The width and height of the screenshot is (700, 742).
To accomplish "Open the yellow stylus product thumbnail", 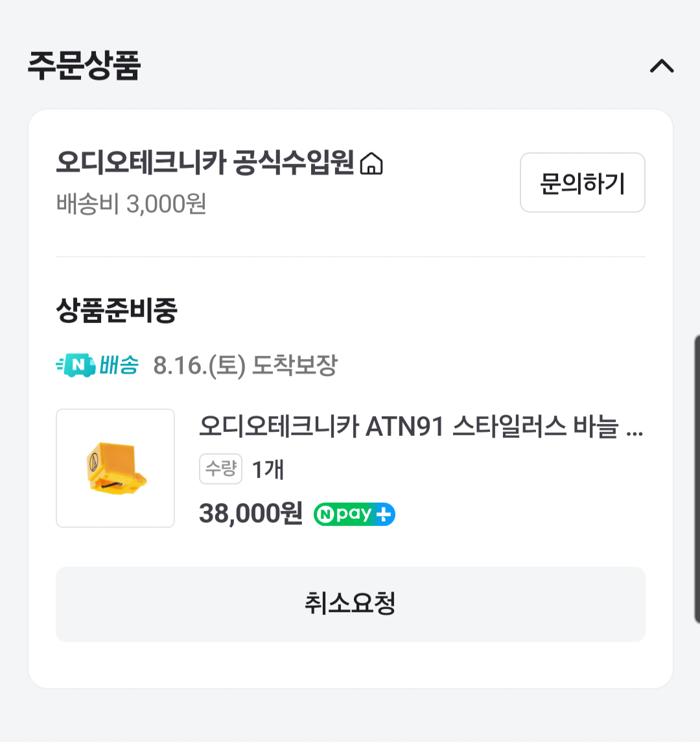I will (x=115, y=468).
